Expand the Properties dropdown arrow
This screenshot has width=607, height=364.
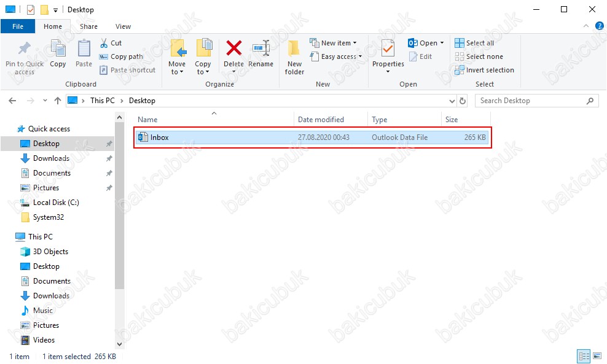(388, 72)
